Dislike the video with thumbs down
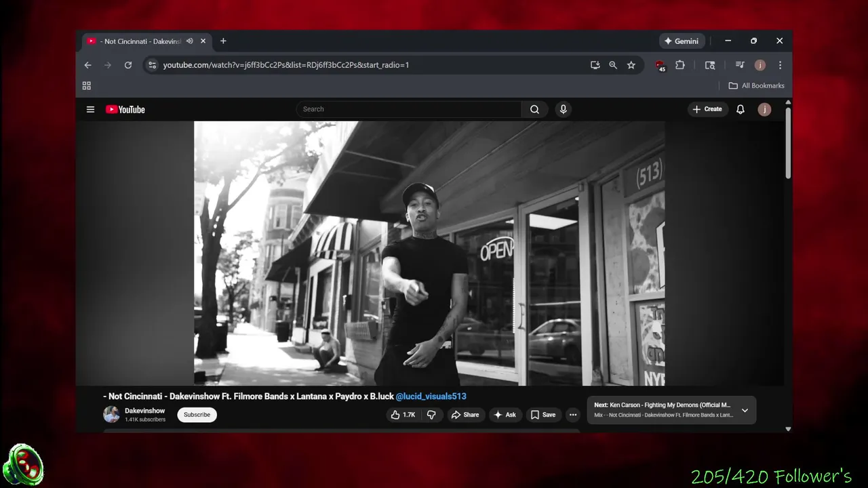 coord(431,415)
